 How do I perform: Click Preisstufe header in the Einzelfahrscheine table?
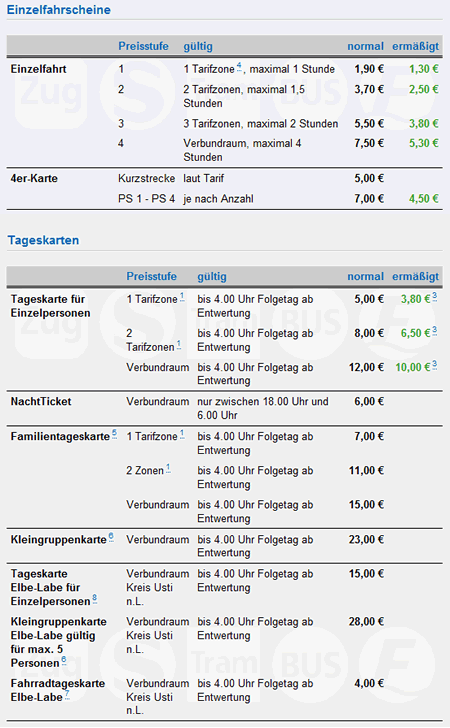(143, 46)
